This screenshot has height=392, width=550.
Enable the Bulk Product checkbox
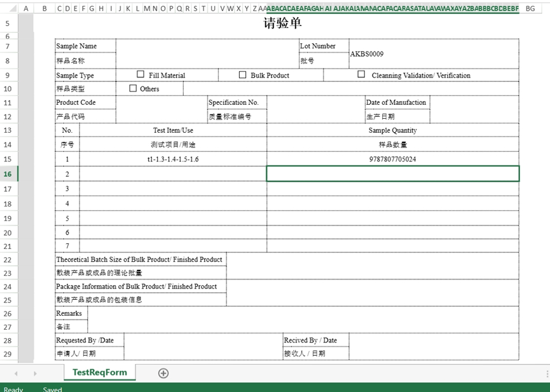click(x=242, y=74)
